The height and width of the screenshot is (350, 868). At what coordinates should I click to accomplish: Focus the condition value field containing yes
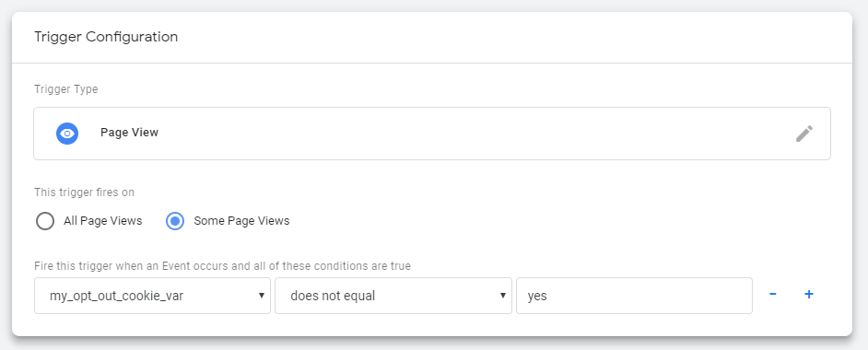click(634, 296)
